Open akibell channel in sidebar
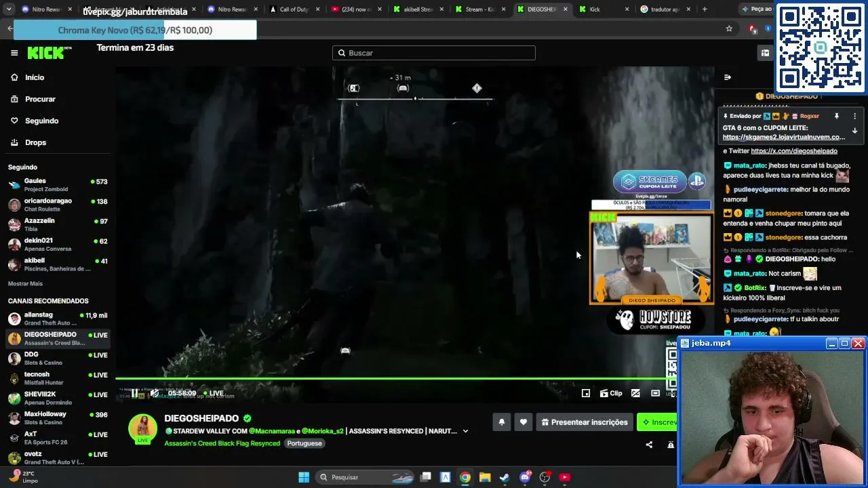 [58, 264]
